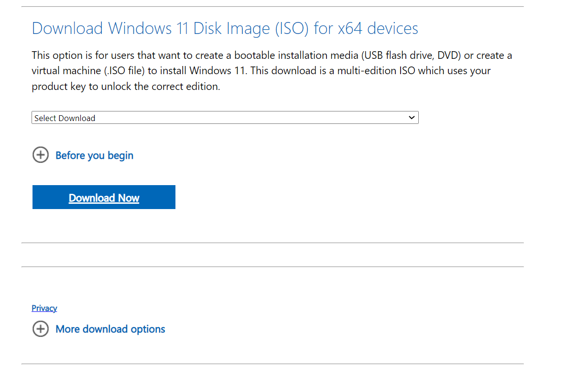Open the Privacy link
The height and width of the screenshot is (376, 588).
pos(44,308)
